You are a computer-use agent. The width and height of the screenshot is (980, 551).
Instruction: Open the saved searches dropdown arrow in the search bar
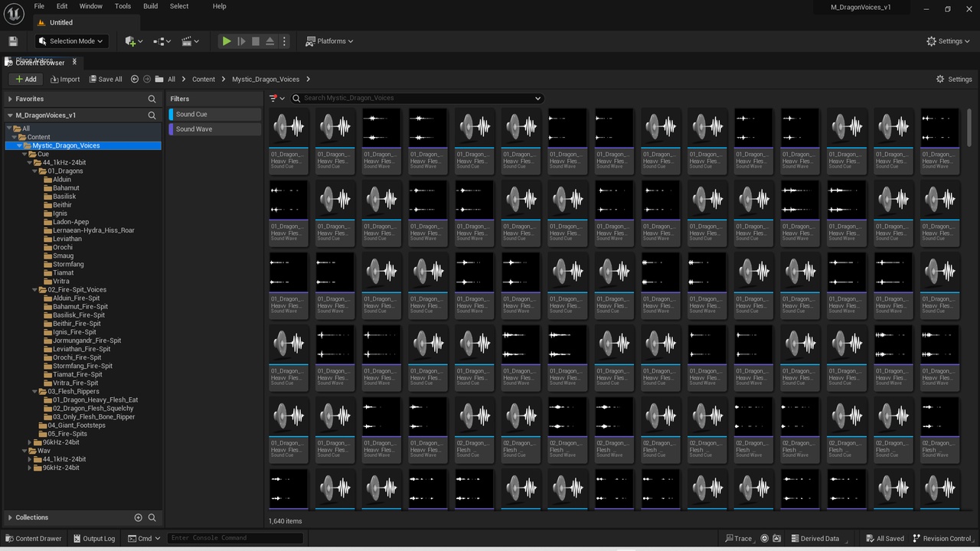point(537,98)
